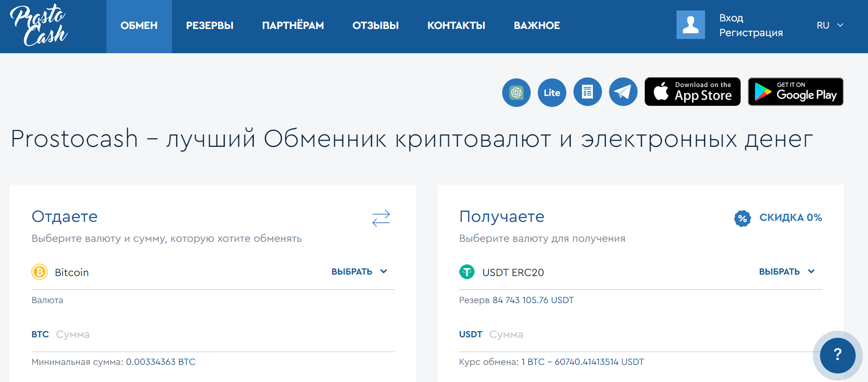
Task: Click the Регистрация link
Action: [x=751, y=33]
